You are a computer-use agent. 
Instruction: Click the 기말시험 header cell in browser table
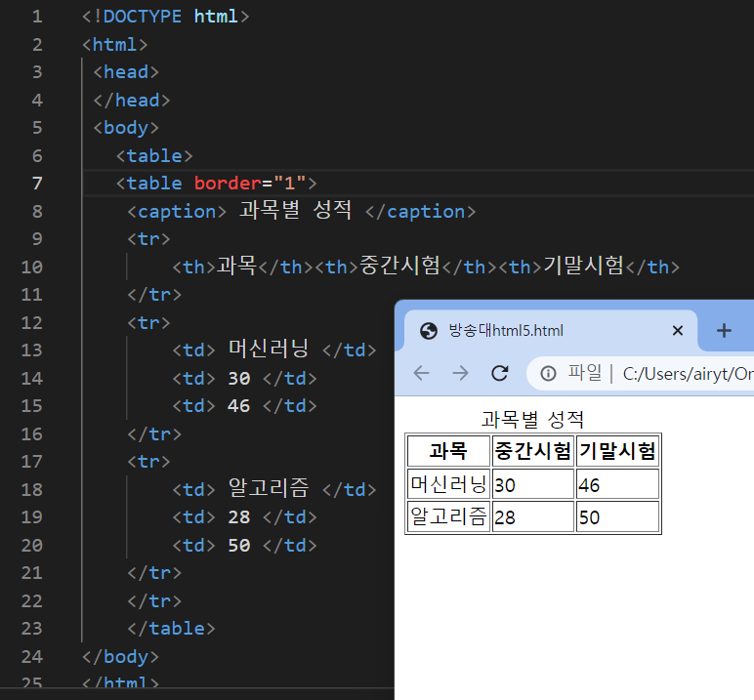click(x=617, y=451)
